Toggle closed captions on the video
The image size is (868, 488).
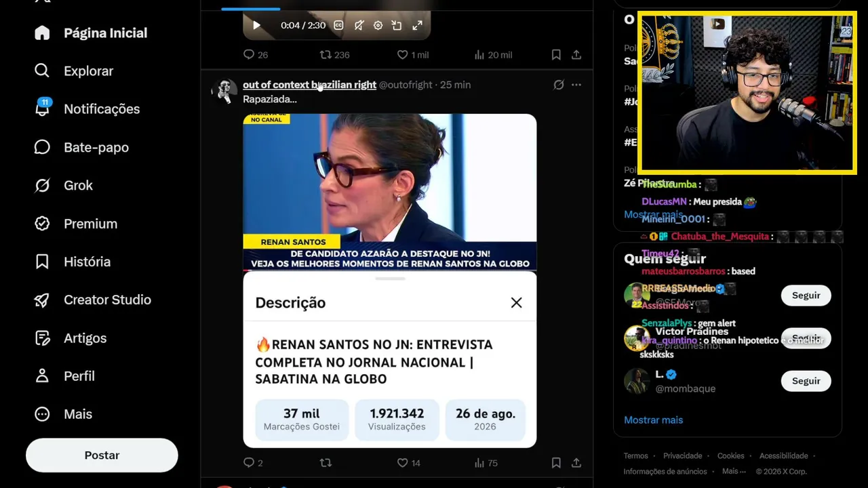click(338, 25)
